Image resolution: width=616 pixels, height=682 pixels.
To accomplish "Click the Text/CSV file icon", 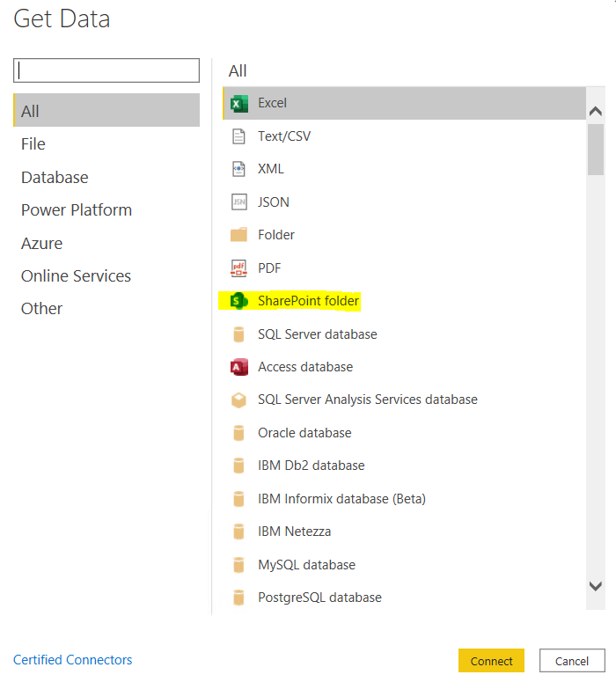I will pyautogui.click(x=238, y=136).
